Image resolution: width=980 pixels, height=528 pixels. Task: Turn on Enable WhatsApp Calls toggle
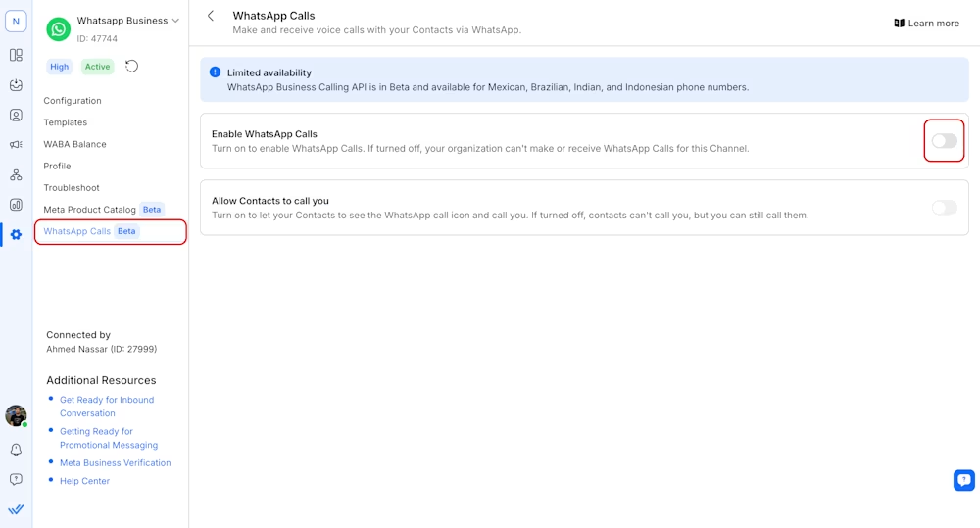[944, 141]
